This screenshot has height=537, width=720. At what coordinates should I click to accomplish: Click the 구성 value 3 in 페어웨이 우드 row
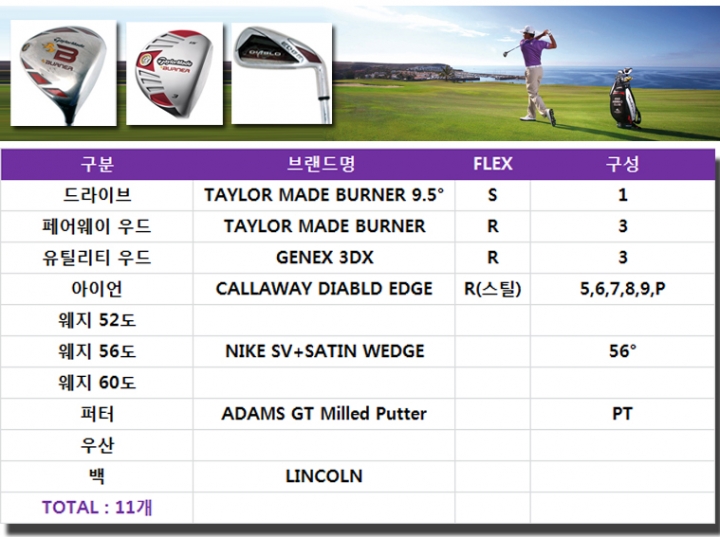[623, 226]
